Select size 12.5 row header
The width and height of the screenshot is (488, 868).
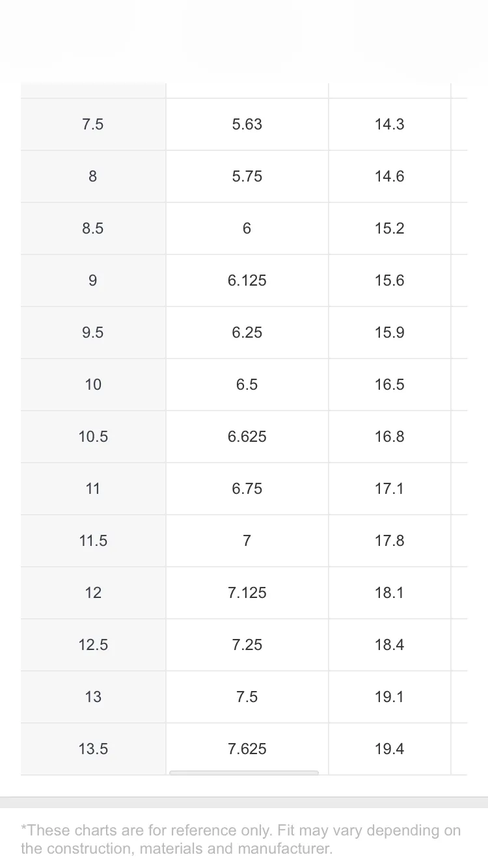93,645
